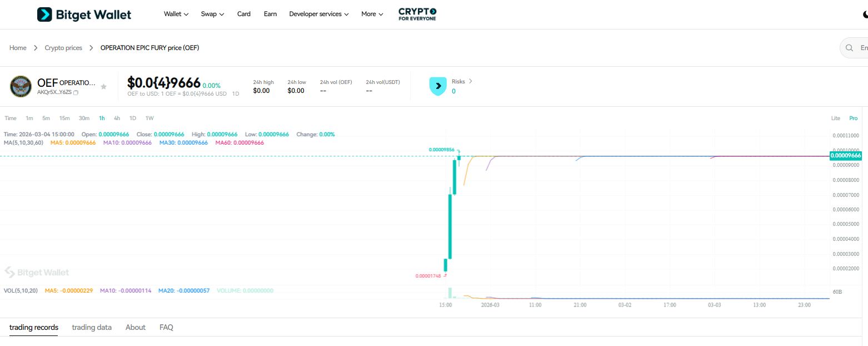Select the Time chart interval

(x=11, y=118)
